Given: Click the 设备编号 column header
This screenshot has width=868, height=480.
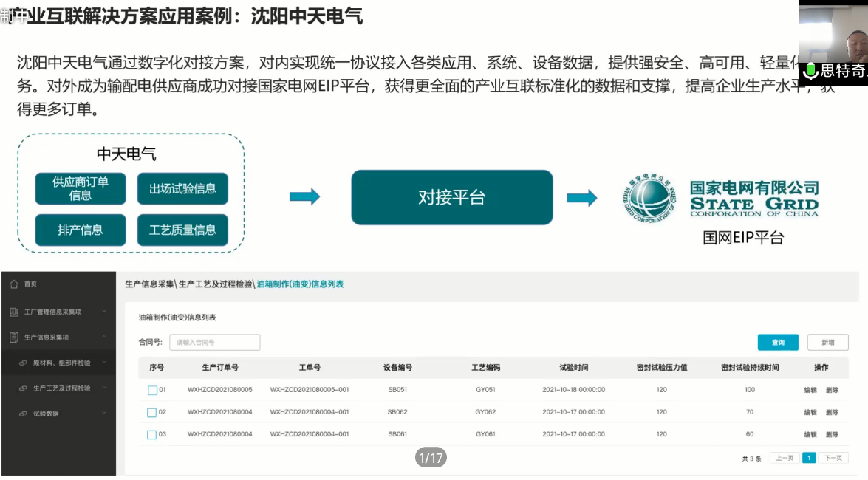Looking at the screenshot, I should (397, 368).
